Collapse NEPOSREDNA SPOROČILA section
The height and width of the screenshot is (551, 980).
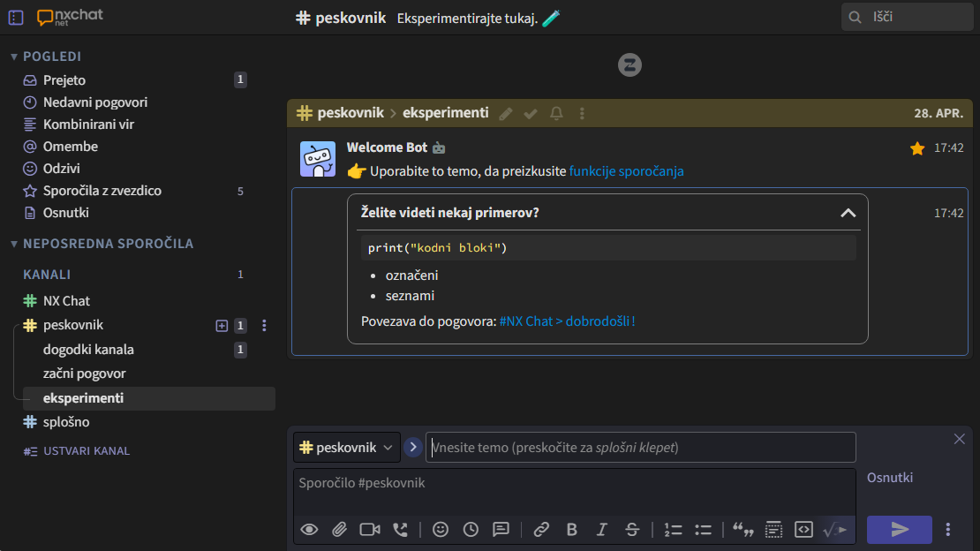pos(14,244)
